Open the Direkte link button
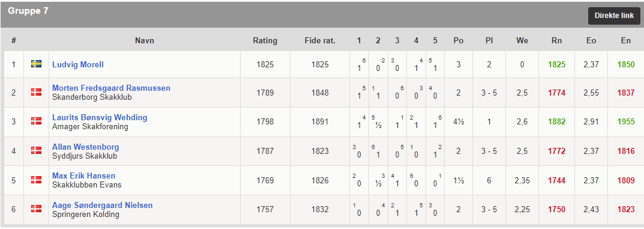The image size is (644, 229). [x=614, y=16]
